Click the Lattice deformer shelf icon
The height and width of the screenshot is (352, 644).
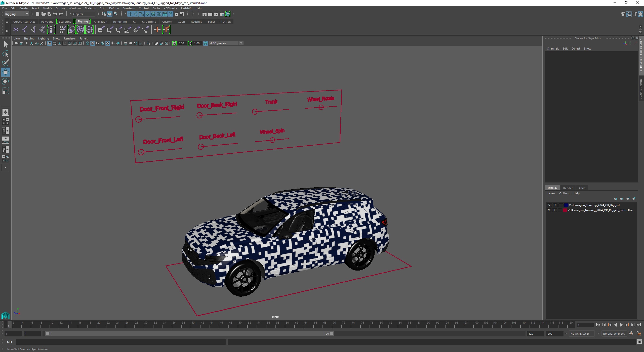click(80, 30)
